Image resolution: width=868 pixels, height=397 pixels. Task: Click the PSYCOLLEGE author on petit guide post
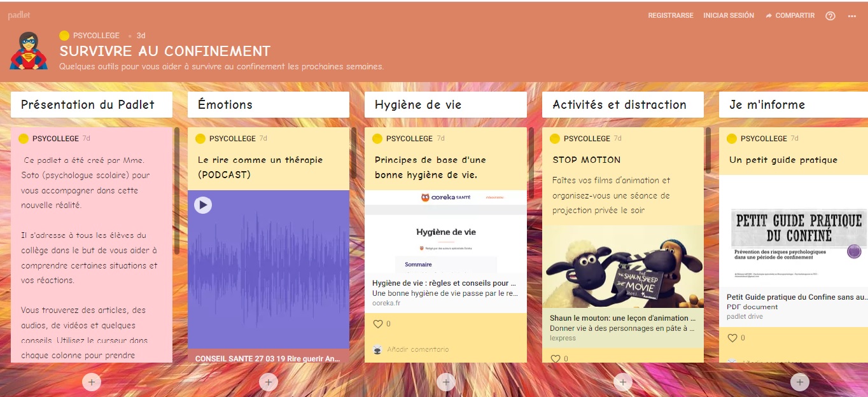click(x=764, y=139)
